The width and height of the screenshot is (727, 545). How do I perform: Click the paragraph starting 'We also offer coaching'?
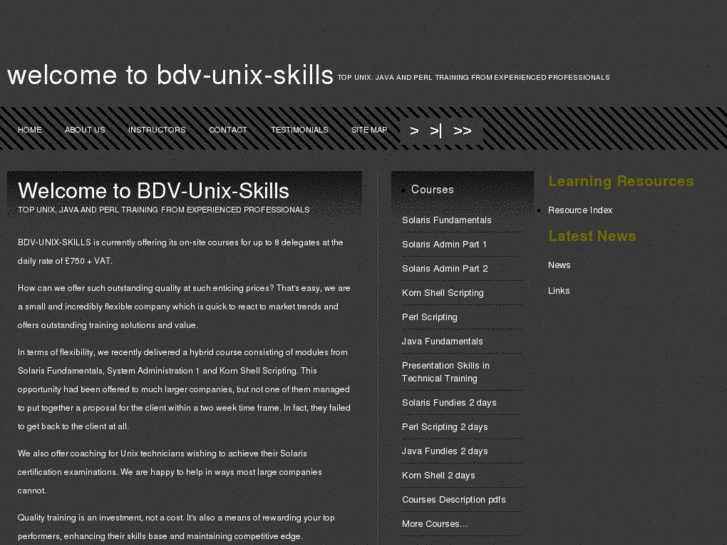170,472
